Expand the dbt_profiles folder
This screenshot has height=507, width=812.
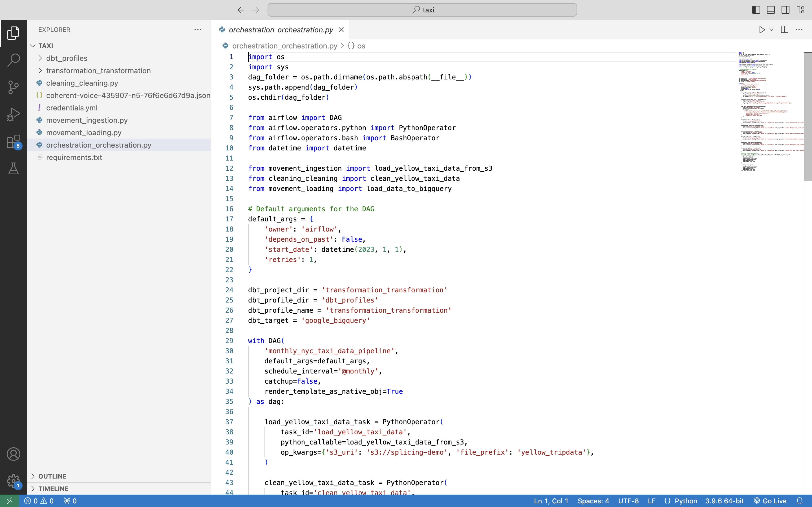click(66, 58)
